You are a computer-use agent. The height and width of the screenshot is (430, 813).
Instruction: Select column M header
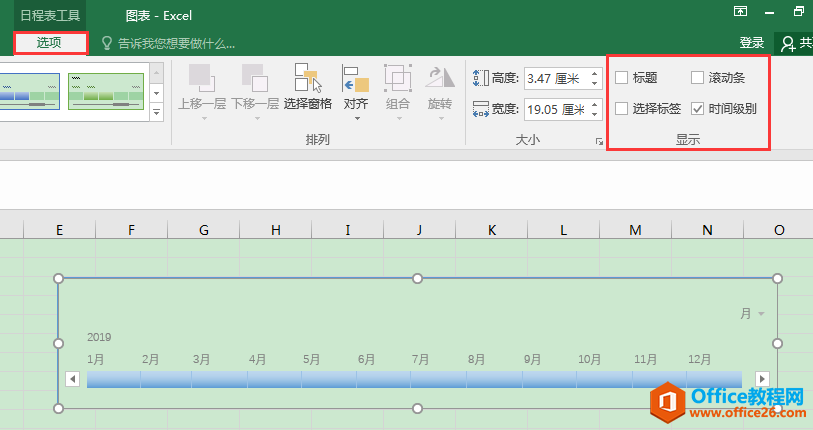(x=636, y=230)
